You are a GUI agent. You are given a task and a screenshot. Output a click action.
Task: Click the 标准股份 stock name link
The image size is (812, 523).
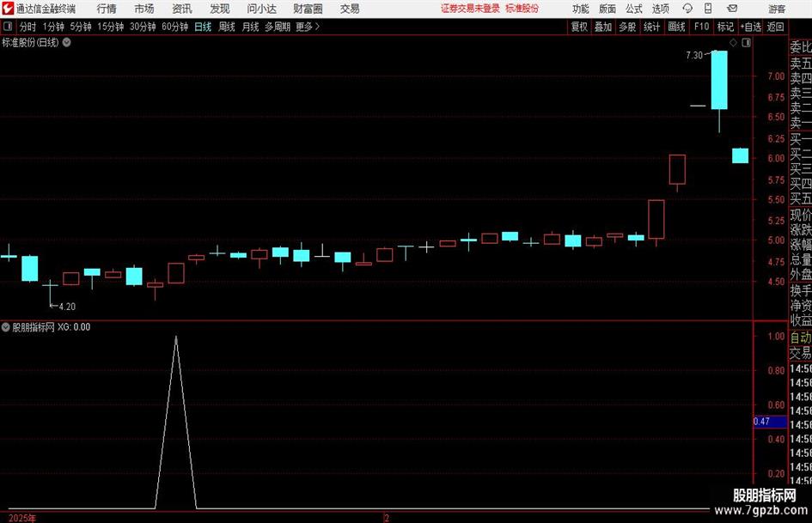pyautogui.click(x=522, y=9)
